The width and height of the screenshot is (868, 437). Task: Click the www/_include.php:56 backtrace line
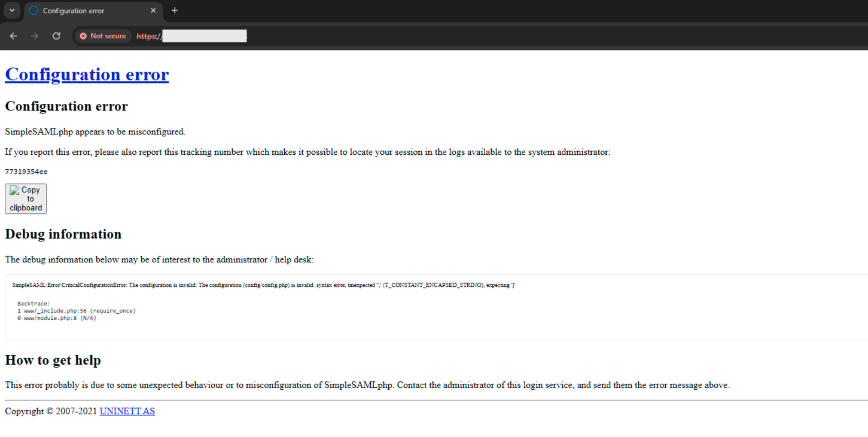[77, 311]
